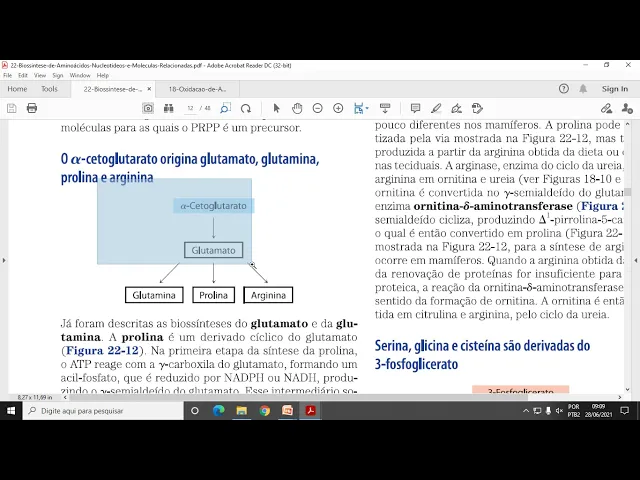Open the Find text binoculars tool

(168, 108)
